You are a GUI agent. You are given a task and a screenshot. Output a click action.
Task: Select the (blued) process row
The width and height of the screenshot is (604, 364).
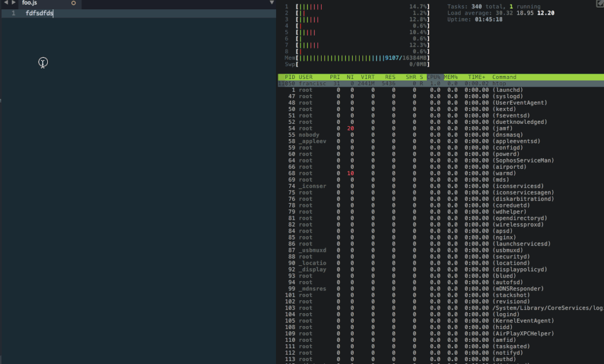coord(441,276)
